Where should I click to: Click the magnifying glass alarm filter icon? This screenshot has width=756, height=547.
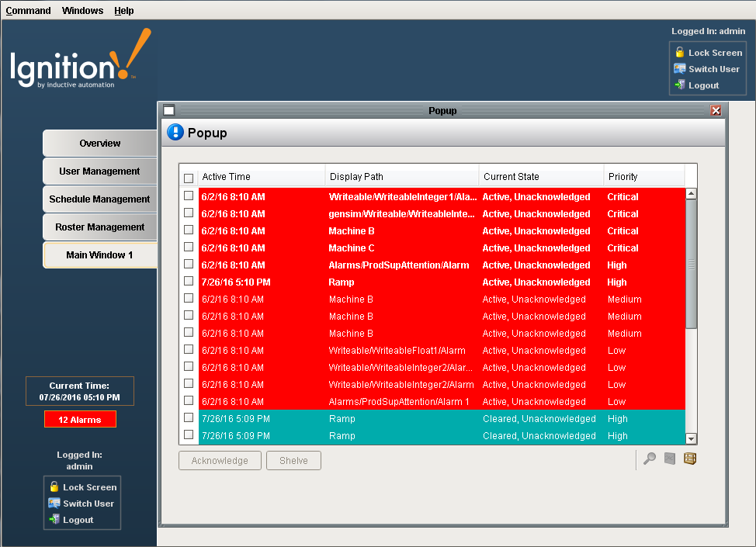click(x=650, y=459)
